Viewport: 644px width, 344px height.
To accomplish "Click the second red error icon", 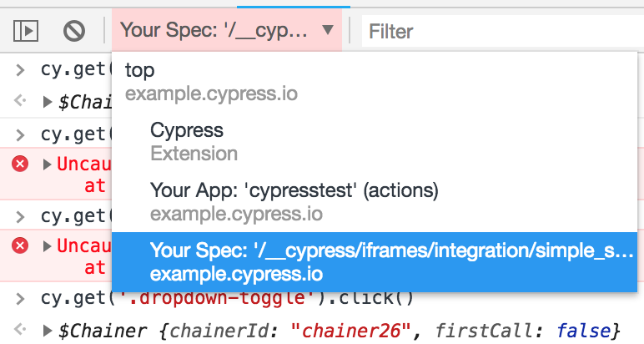I will [x=20, y=245].
